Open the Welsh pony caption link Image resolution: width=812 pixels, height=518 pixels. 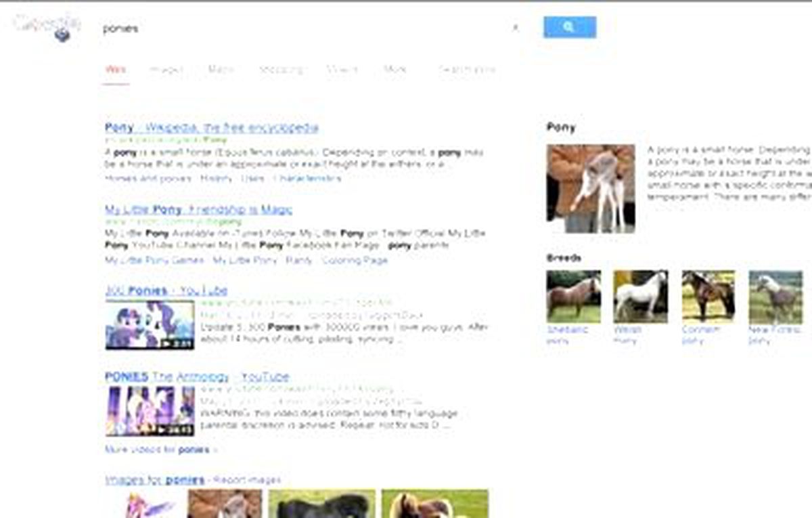click(627, 335)
